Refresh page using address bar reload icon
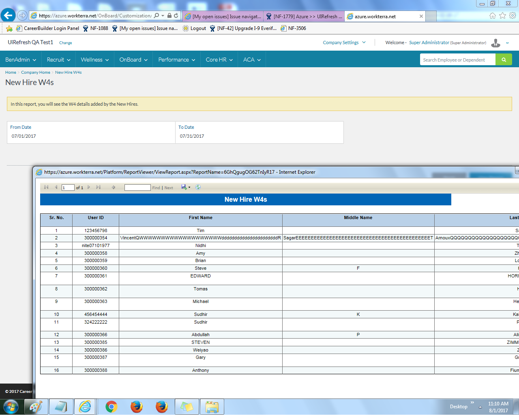 [176, 16]
